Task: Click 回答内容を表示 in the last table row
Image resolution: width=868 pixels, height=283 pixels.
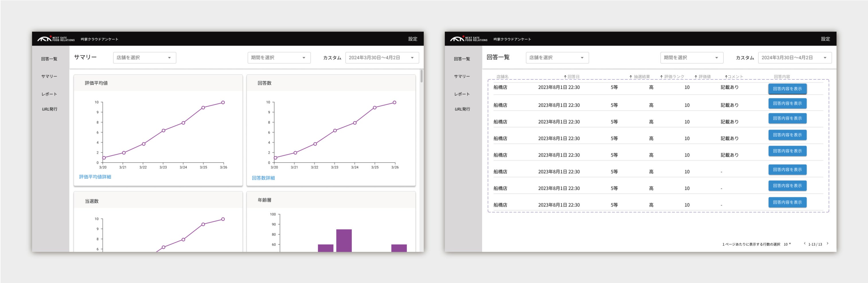Action: [787, 202]
